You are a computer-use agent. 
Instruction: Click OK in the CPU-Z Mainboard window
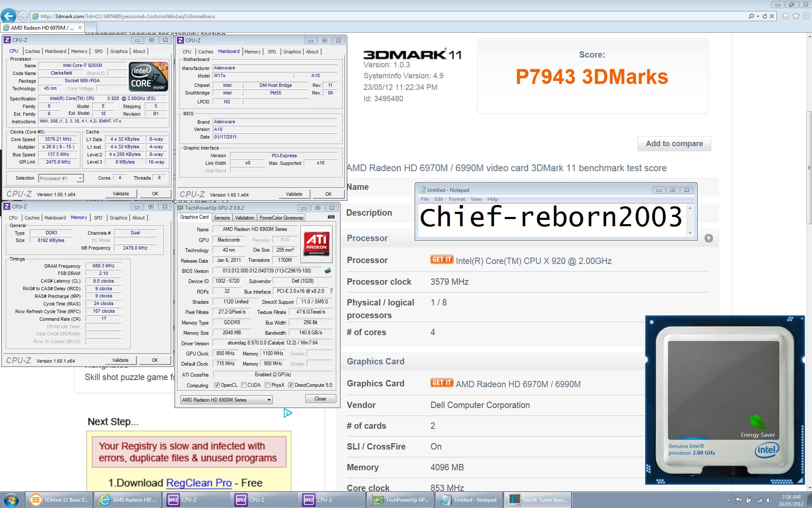pyautogui.click(x=328, y=194)
